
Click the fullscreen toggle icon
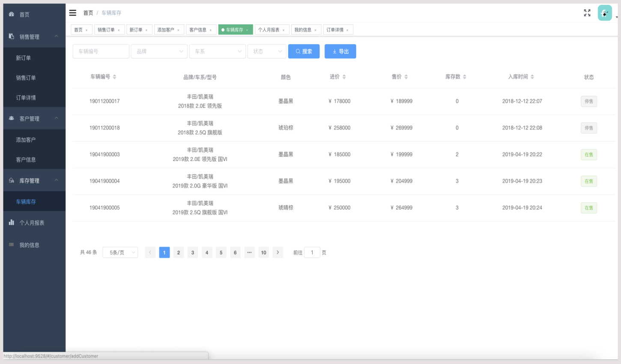click(587, 13)
